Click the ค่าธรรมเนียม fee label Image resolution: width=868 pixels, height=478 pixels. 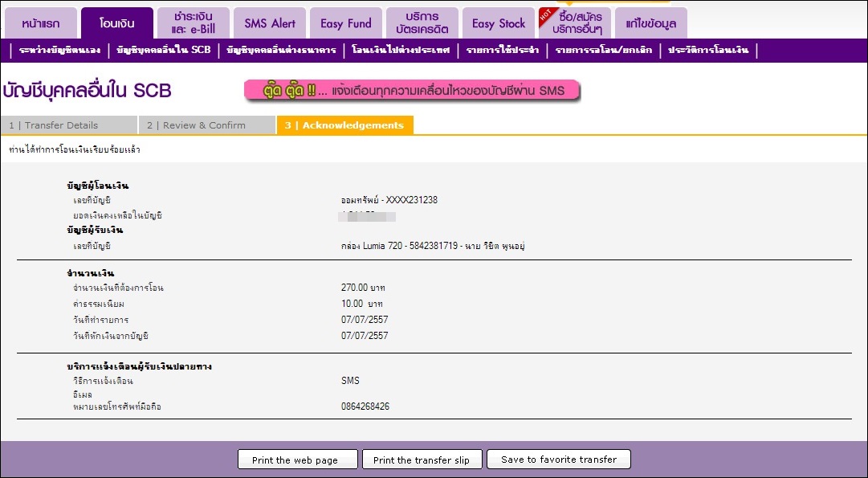100,304
